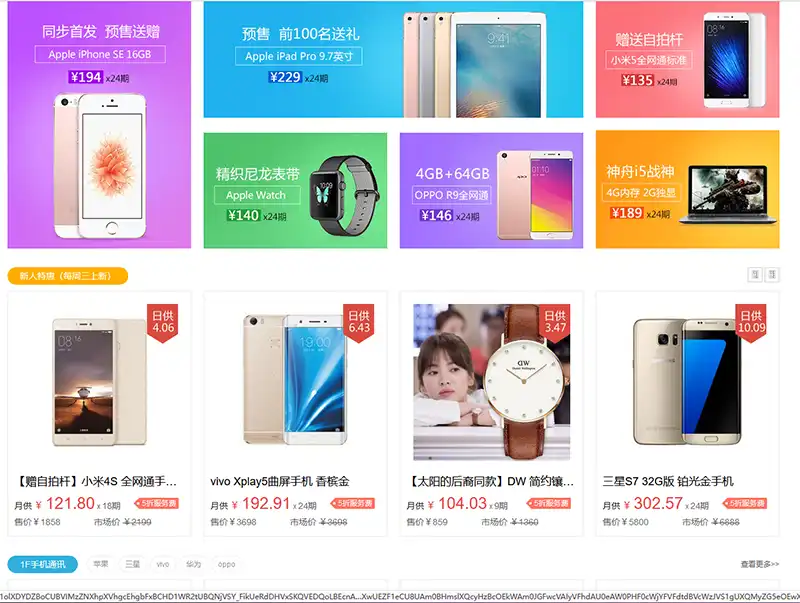Viewport: 800px width, 603px height.
Task: Click 日供 4.06 red ribbon badge
Action: (163, 323)
